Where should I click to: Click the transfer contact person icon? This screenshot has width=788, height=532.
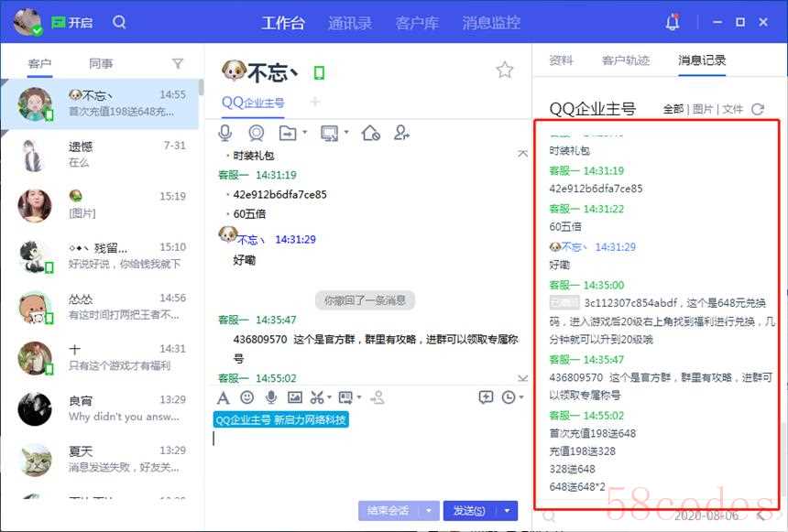click(x=401, y=133)
